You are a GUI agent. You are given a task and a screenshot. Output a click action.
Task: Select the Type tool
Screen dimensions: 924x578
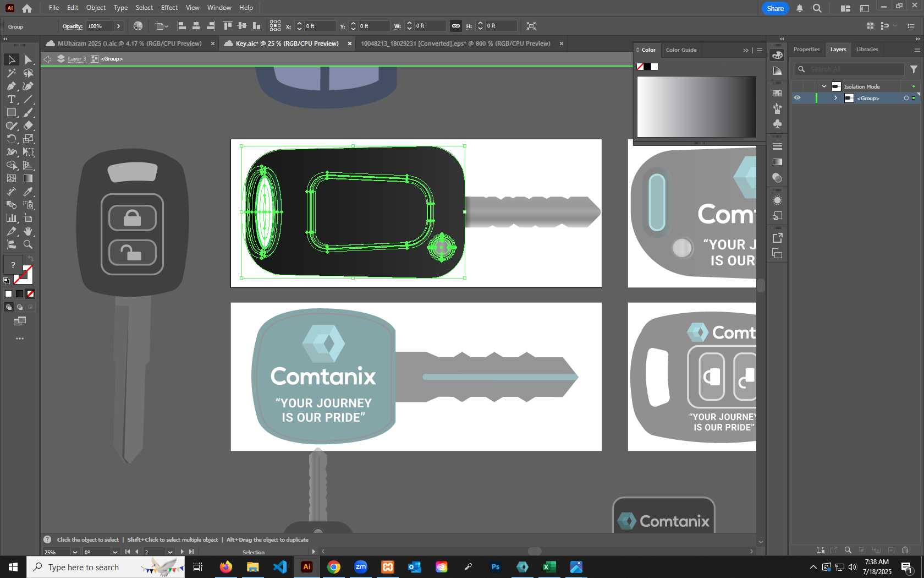(11, 99)
